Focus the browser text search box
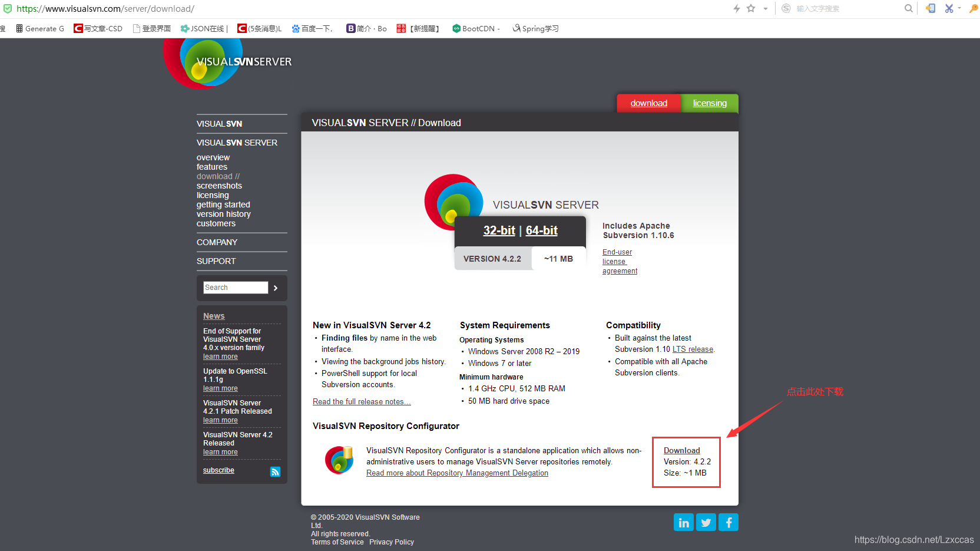Screen dimensions: 980x551 point(848,8)
